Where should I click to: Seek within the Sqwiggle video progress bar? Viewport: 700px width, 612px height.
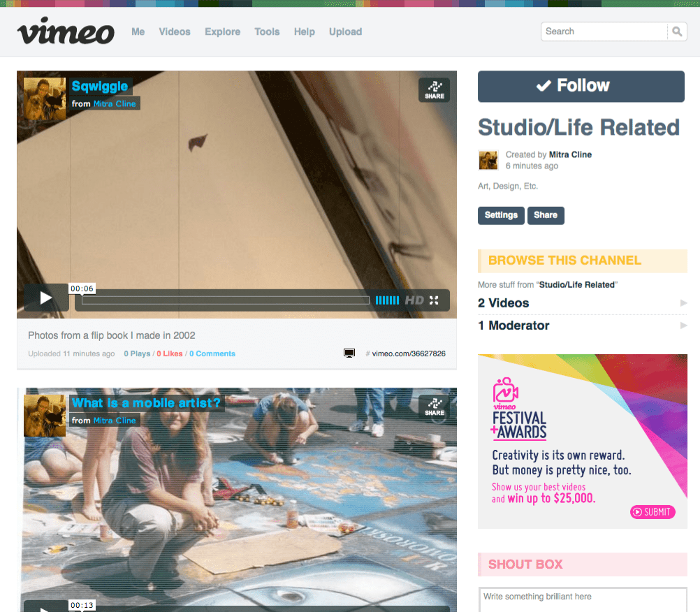coord(226,300)
